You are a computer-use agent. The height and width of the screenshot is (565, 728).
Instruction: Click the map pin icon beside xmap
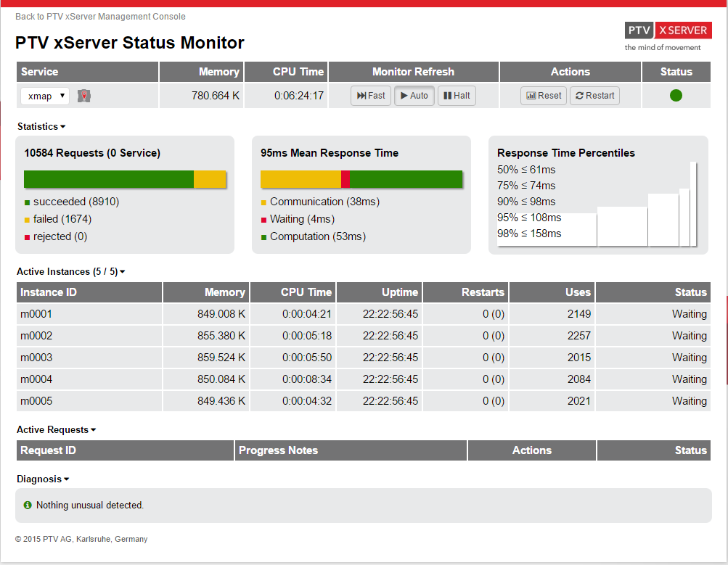point(84,96)
